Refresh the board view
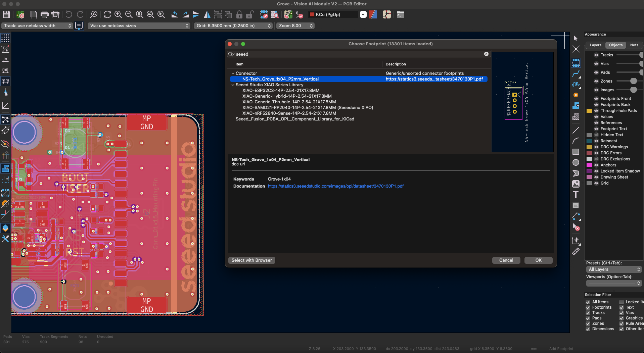This screenshot has width=644, height=353. pyautogui.click(x=107, y=14)
